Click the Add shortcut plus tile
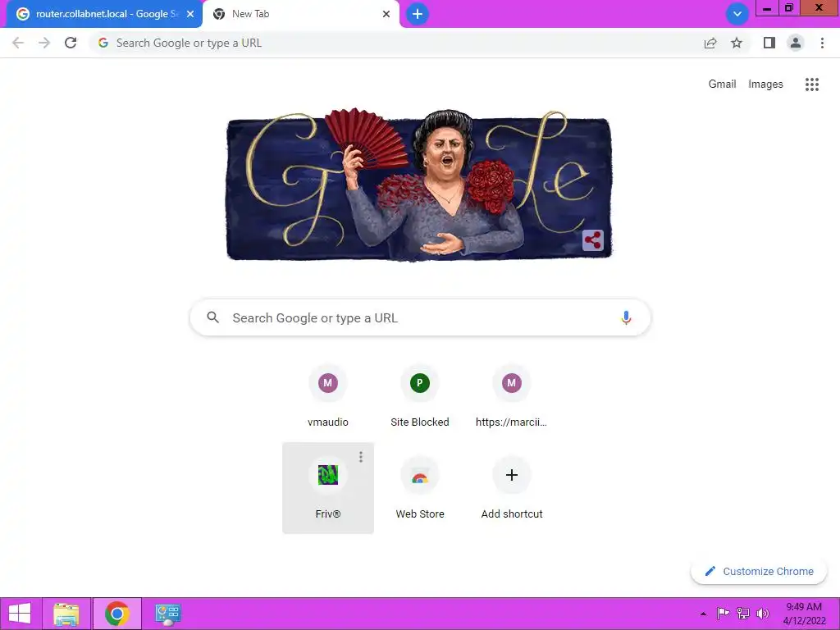Image resolution: width=840 pixels, height=630 pixels. pos(512,488)
